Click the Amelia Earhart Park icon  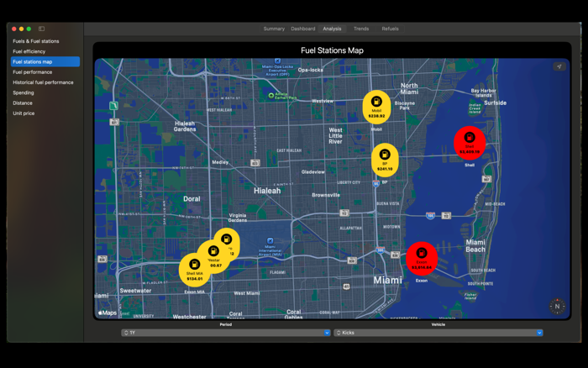pos(271,96)
